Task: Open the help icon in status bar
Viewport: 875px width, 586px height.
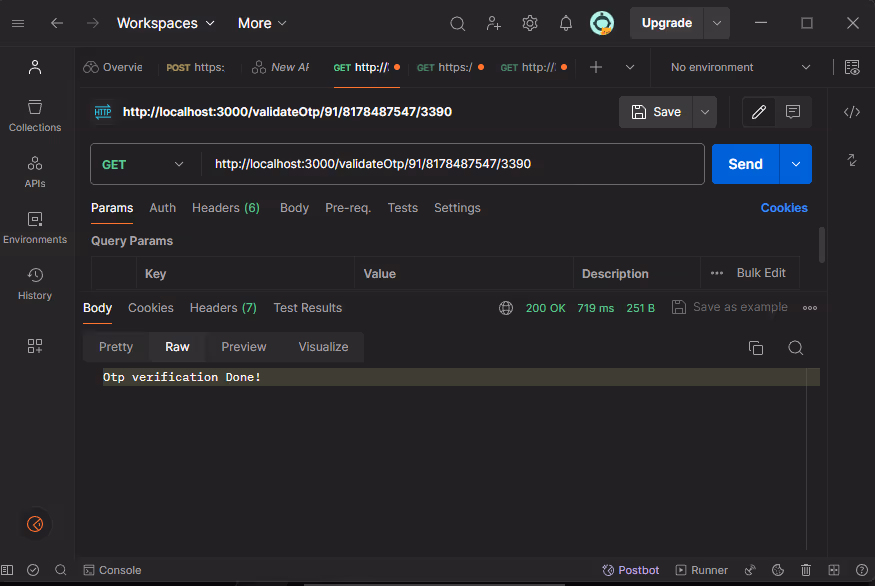Action: click(862, 570)
